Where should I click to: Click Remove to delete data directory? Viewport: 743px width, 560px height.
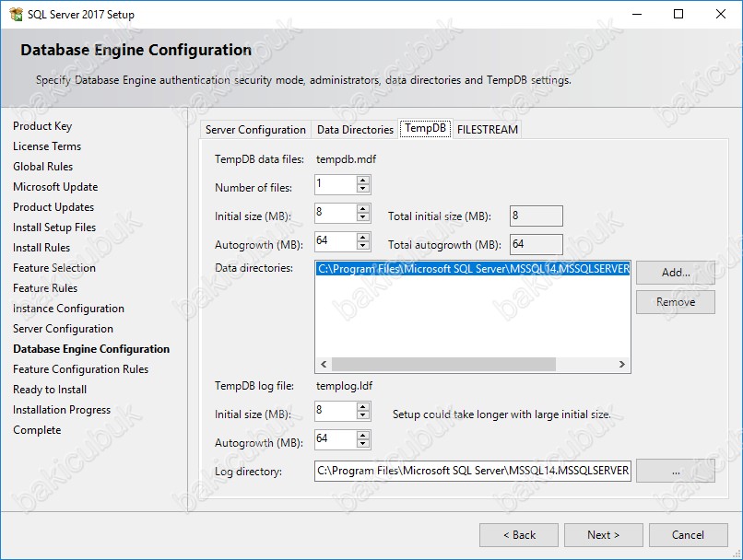tap(676, 302)
